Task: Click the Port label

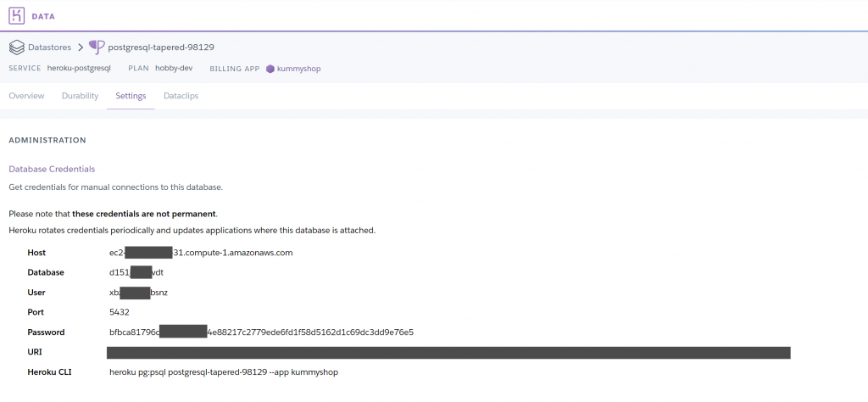Action: [36, 312]
